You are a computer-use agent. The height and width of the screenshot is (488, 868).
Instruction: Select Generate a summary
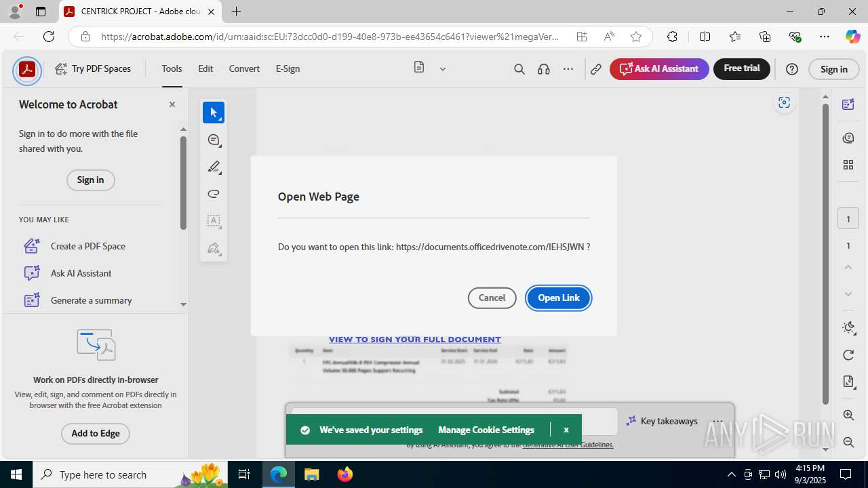click(x=91, y=300)
